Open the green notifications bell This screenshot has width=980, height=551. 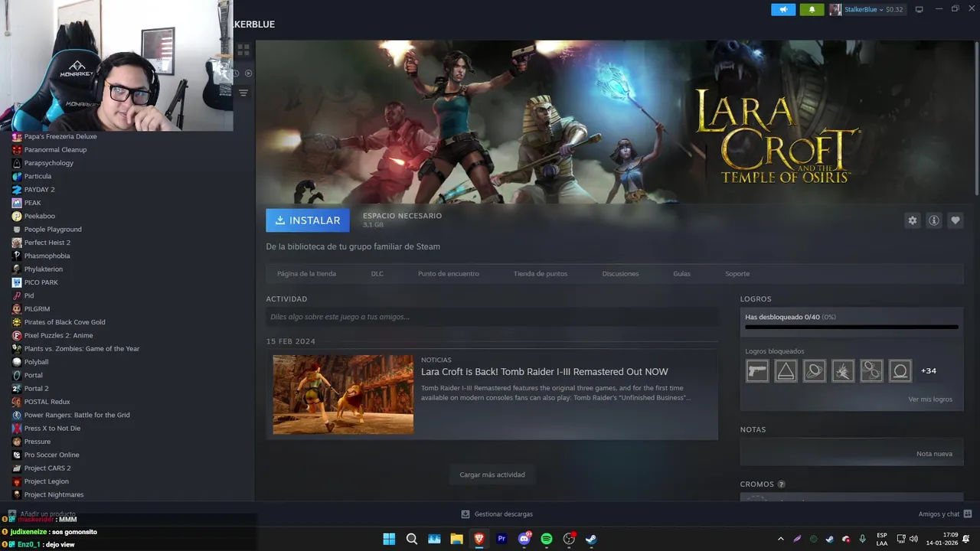point(812,9)
